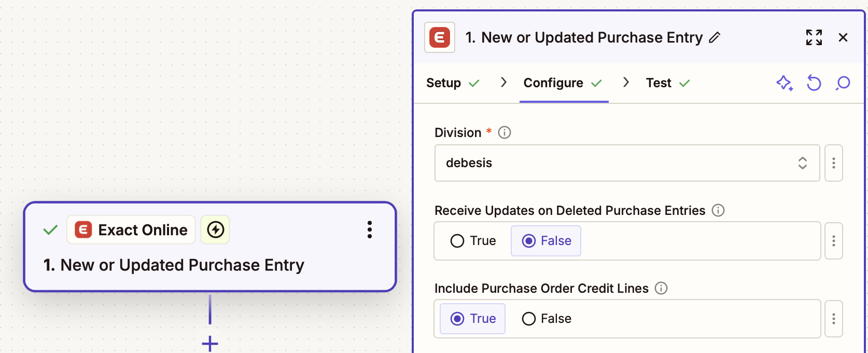868x353 pixels.
Task: Click the Exact Online badge on step card
Action: [x=131, y=229]
